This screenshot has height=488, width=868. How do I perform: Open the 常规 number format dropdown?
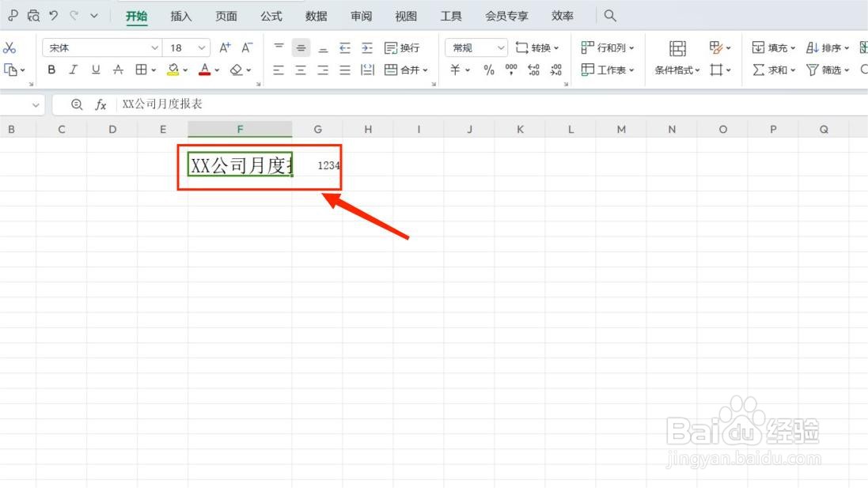500,47
